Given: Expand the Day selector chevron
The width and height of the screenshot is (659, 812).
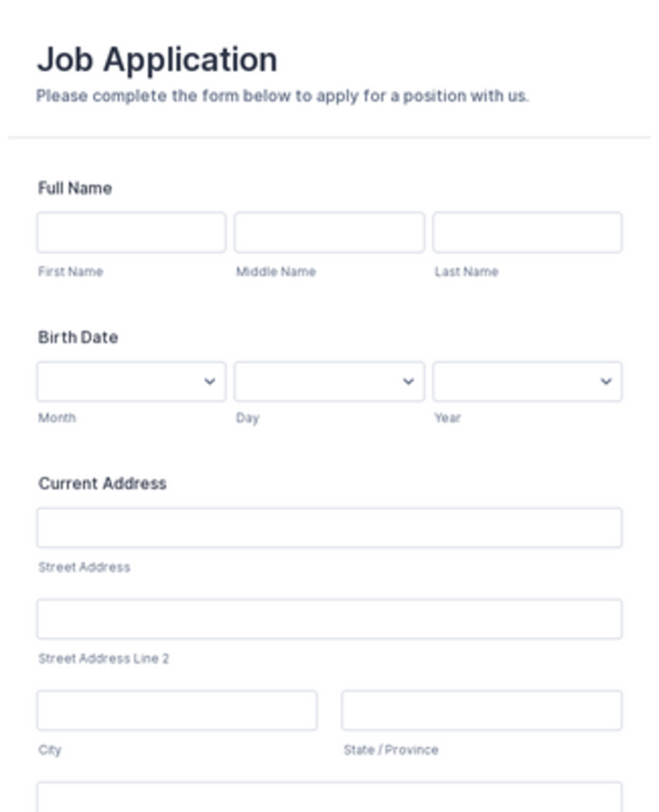Looking at the screenshot, I should coord(407,382).
